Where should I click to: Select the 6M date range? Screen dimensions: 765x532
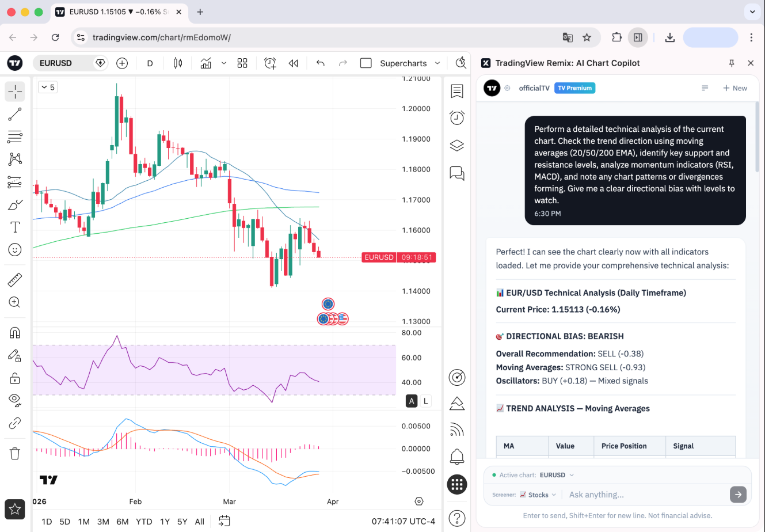pyautogui.click(x=123, y=522)
